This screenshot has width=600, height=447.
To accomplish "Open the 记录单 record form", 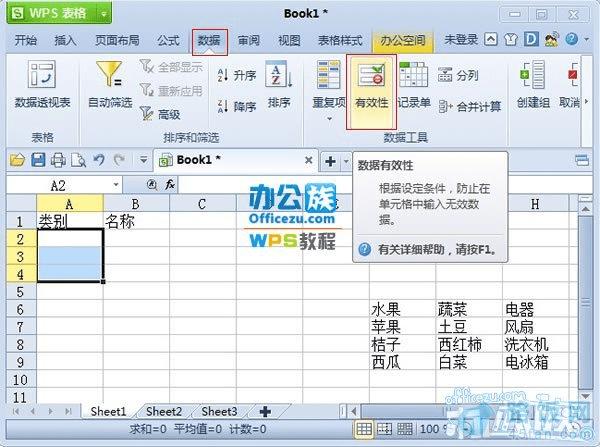I will tap(414, 85).
